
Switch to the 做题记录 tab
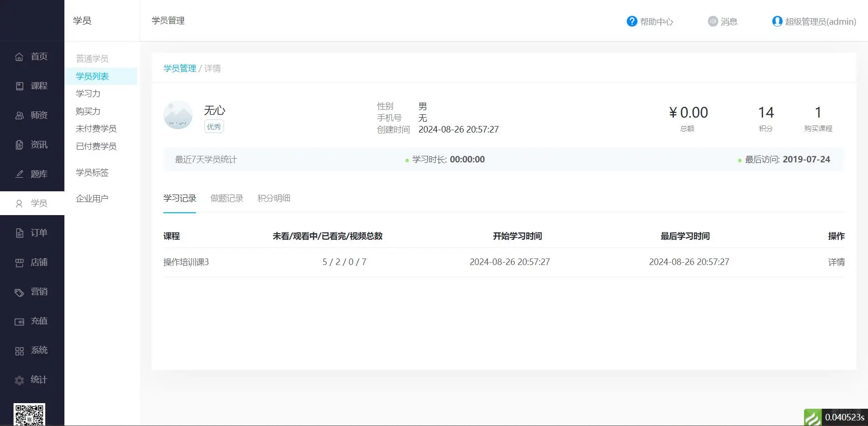227,198
